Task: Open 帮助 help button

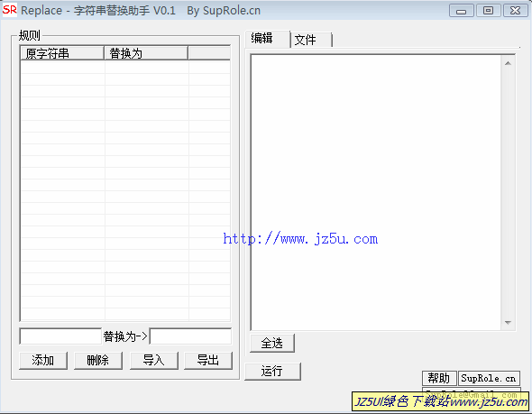Action: pos(439,378)
